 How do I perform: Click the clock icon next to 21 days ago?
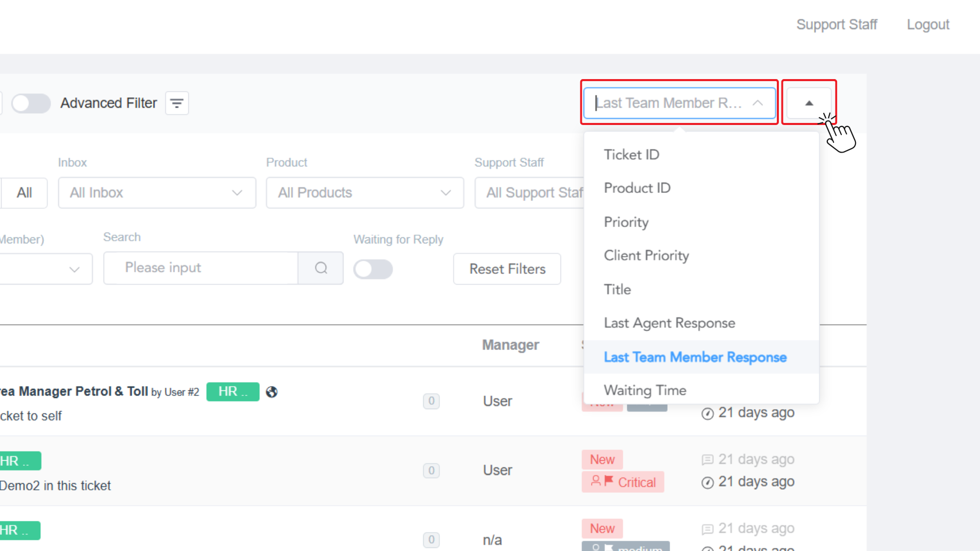coord(707,413)
